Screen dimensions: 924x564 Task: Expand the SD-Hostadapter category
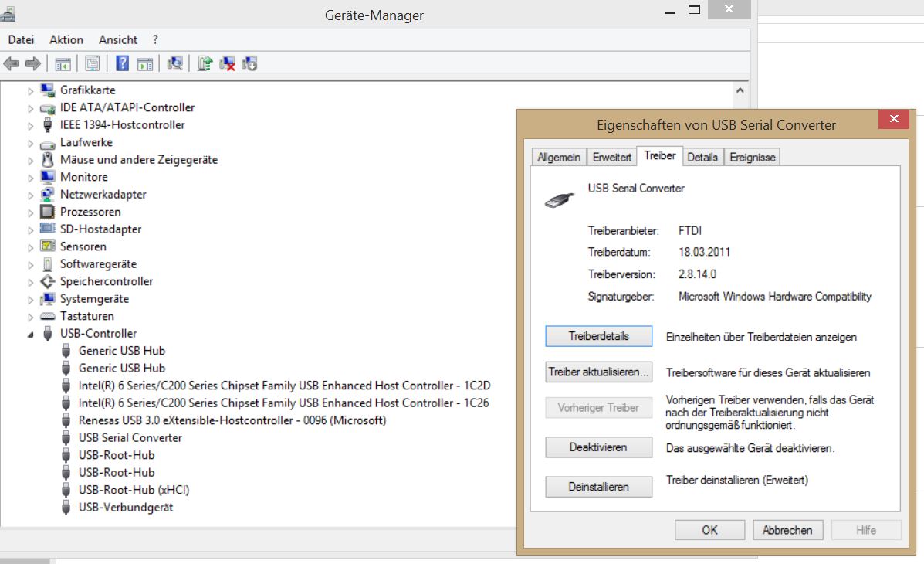click(31, 230)
